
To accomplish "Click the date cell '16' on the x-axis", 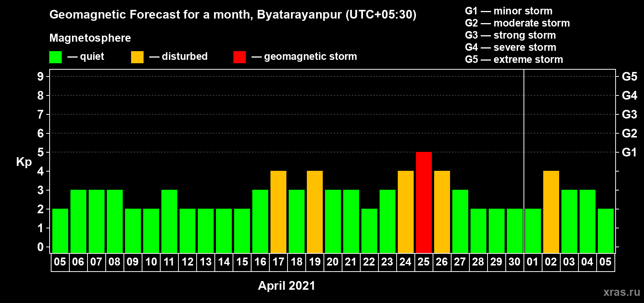I will pyautogui.click(x=260, y=262).
